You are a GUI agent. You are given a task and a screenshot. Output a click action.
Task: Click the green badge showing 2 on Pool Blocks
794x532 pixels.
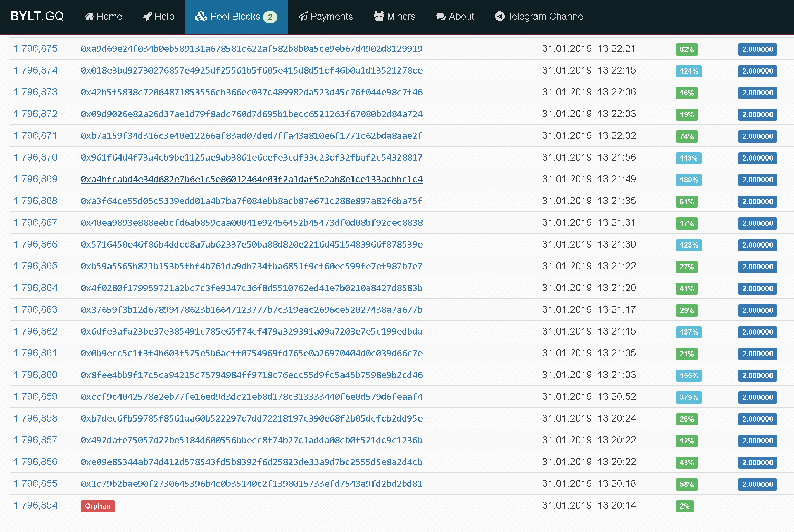click(270, 17)
